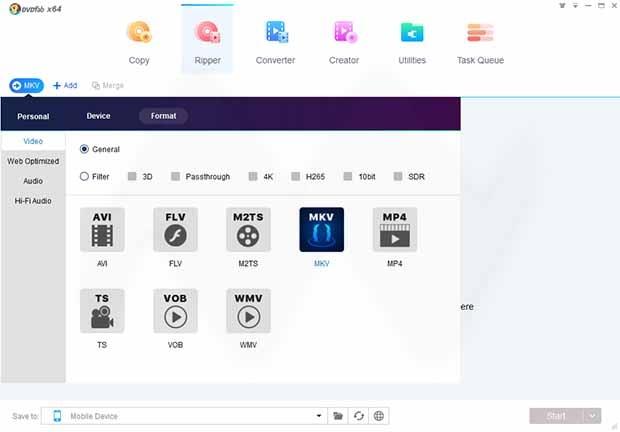Toggle the SDR checkbox
The image size is (620, 432).
pyautogui.click(x=398, y=176)
